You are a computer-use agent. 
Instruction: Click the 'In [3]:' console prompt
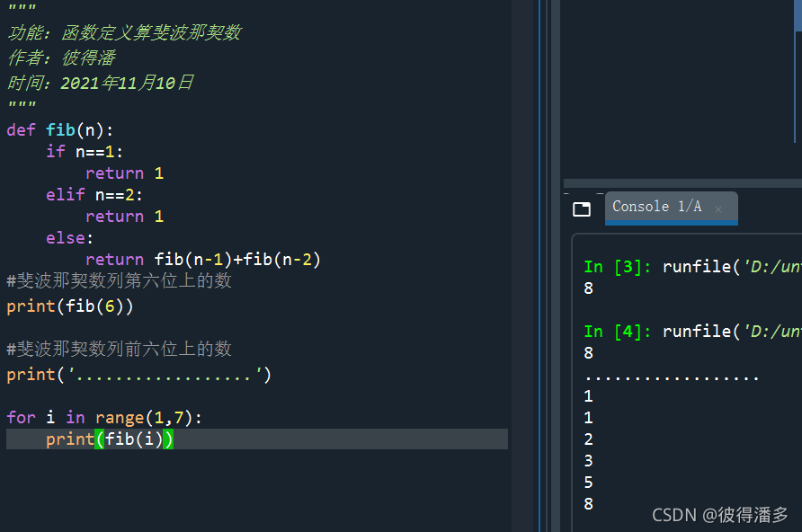619,267
